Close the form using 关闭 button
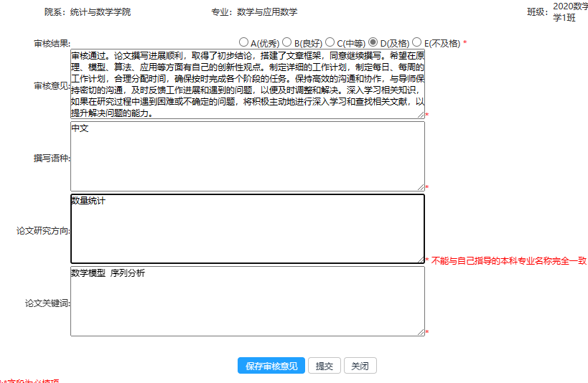Viewport: 588px width, 383px height. tap(360, 366)
